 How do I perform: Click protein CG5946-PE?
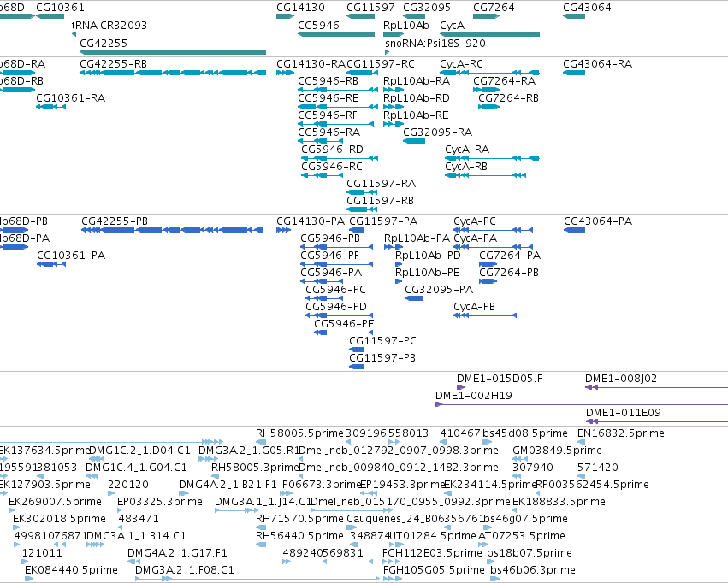(344, 324)
